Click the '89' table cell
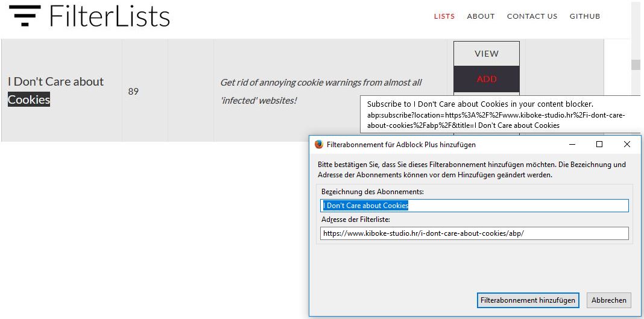This screenshot has width=644, height=319. 133,91
